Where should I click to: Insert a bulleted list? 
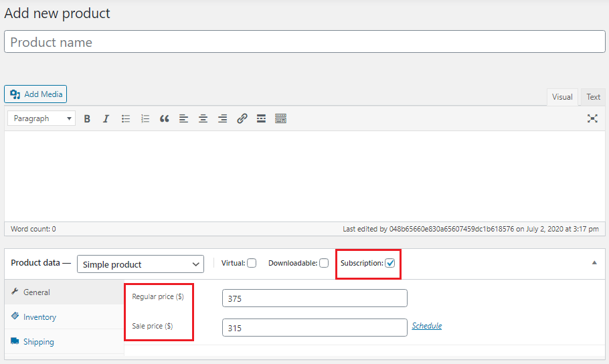(x=125, y=119)
